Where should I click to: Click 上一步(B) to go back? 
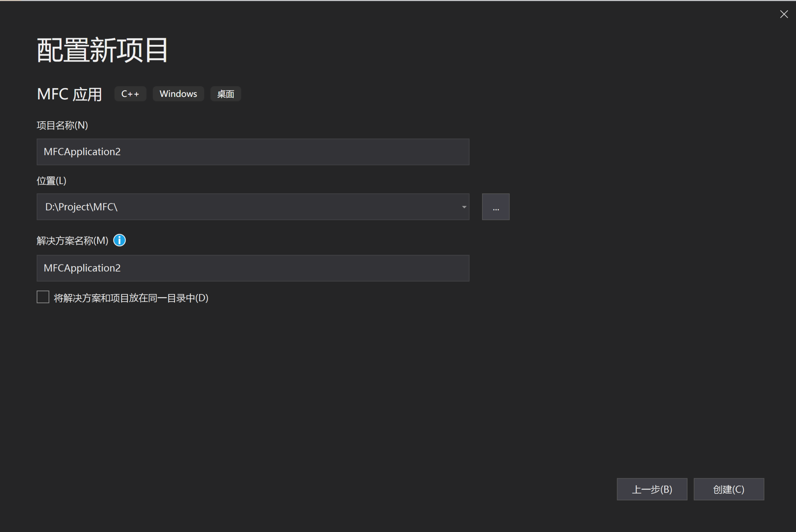click(x=652, y=489)
